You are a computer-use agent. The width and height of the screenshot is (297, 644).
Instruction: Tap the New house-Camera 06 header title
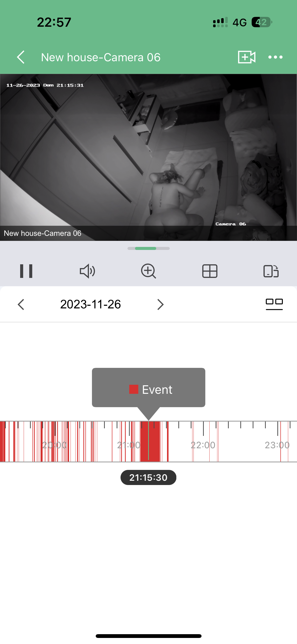tap(101, 57)
